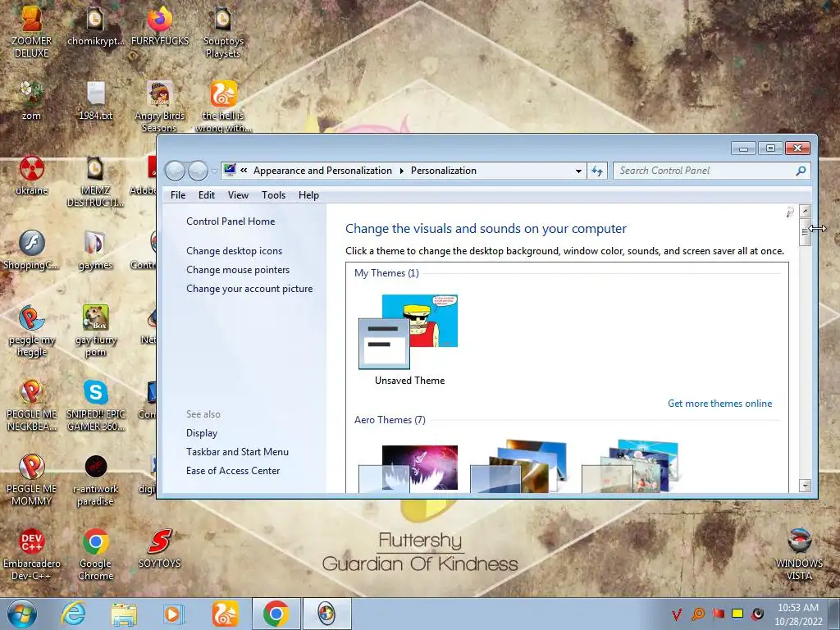The height and width of the screenshot is (630, 840).
Task: Select the SOYTOYS desktop icon
Action: pos(160,549)
